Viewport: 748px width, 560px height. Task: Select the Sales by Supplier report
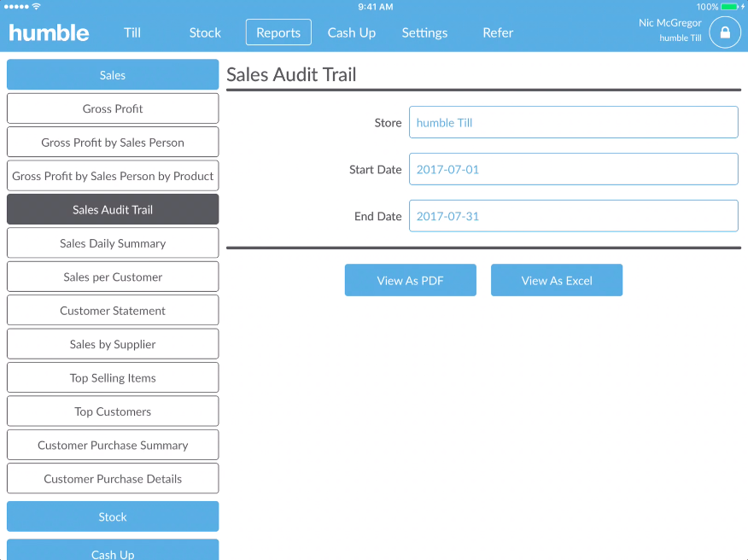(113, 344)
